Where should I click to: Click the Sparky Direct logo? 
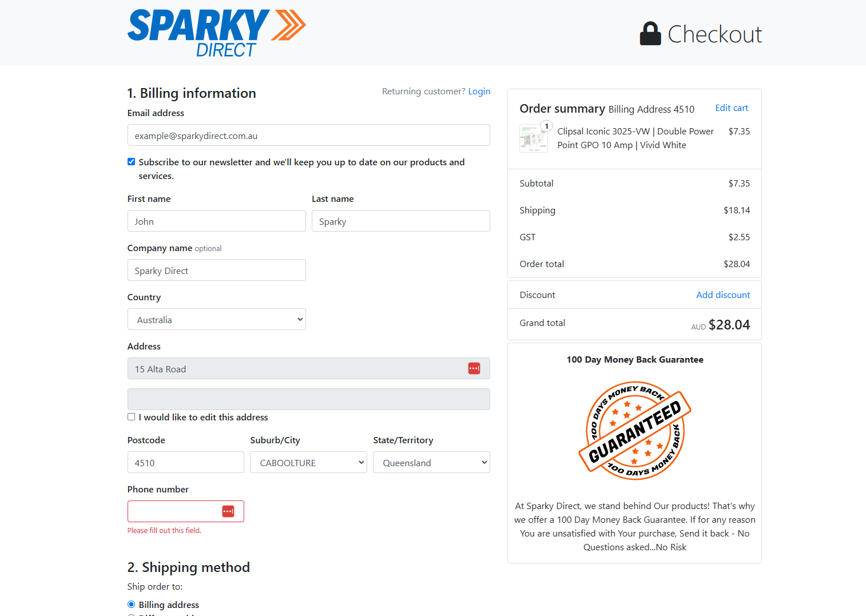[217, 33]
